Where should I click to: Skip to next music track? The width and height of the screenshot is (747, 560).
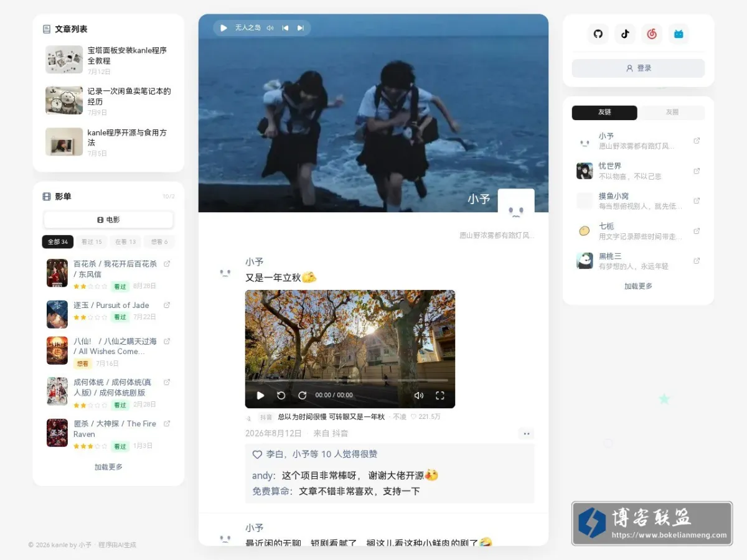pos(301,28)
